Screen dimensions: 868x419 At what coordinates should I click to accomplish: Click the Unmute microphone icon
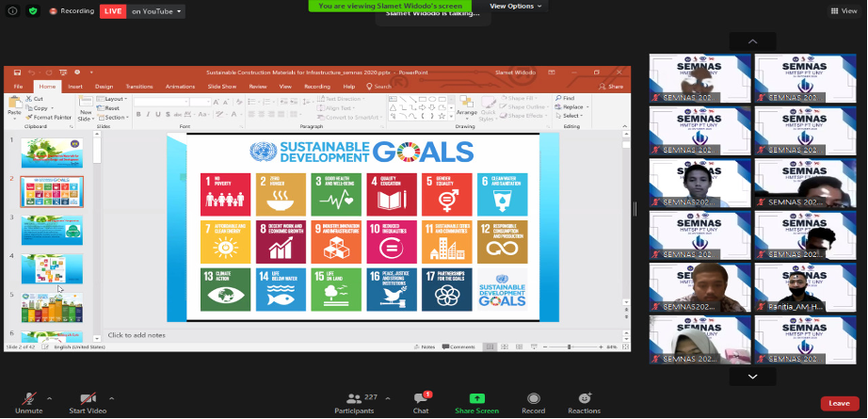pyautogui.click(x=29, y=399)
